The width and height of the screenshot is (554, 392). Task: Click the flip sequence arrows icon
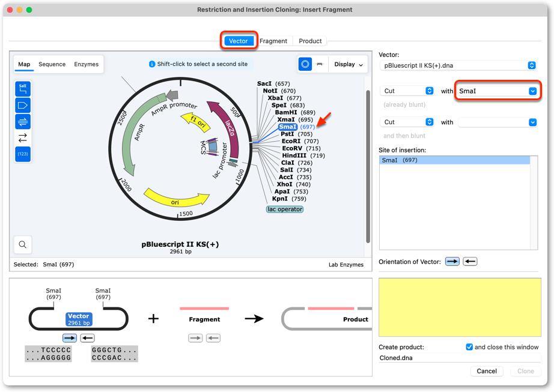tap(23, 137)
